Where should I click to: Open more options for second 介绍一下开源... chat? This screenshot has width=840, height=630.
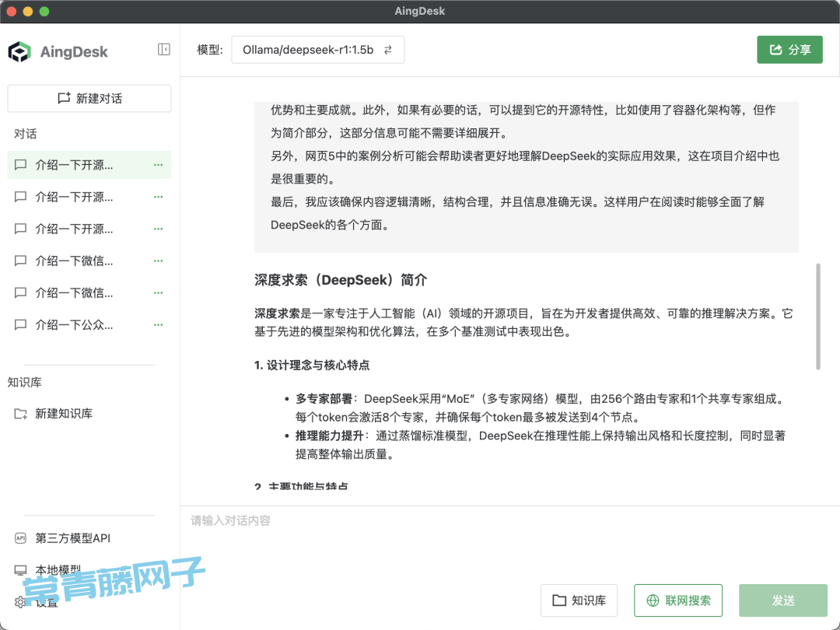point(159,197)
